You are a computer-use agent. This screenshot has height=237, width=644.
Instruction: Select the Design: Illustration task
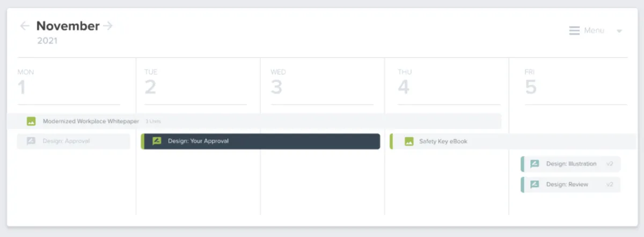tap(571, 164)
